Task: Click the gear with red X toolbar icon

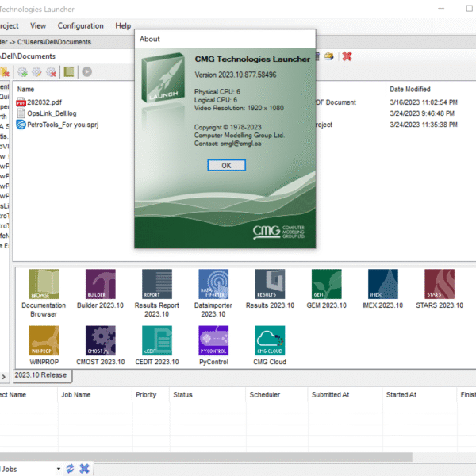Action: [x=51, y=72]
